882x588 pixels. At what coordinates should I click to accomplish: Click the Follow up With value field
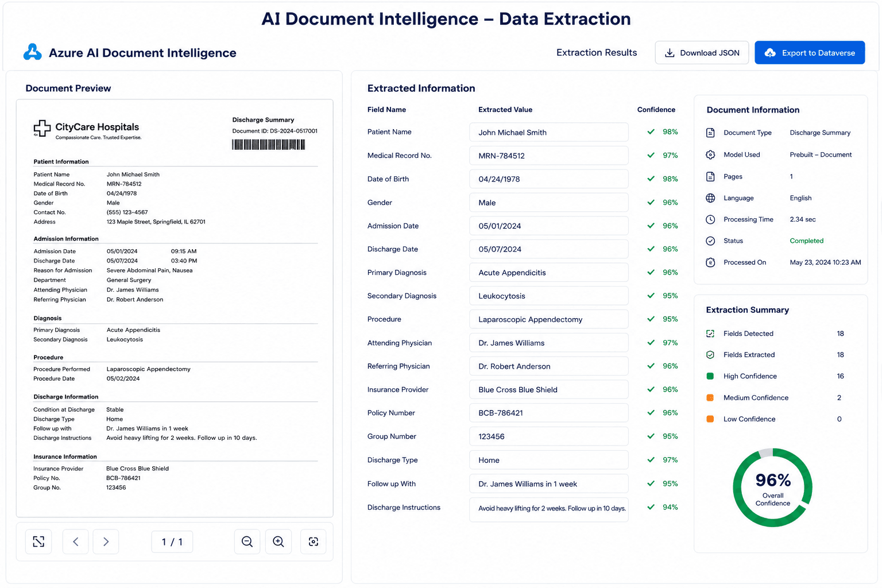pyautogui.click(x=549, y=484)
